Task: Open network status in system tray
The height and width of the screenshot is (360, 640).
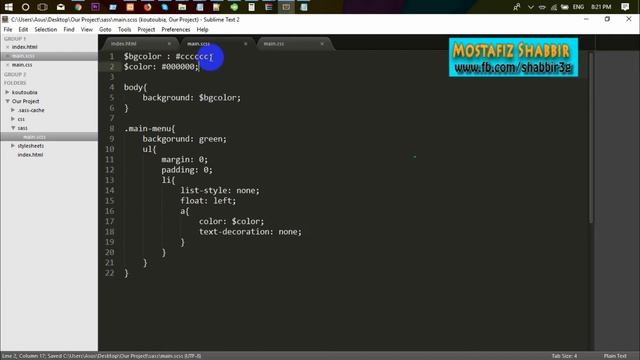Action: pyautogui.click(x=553, y=7)
